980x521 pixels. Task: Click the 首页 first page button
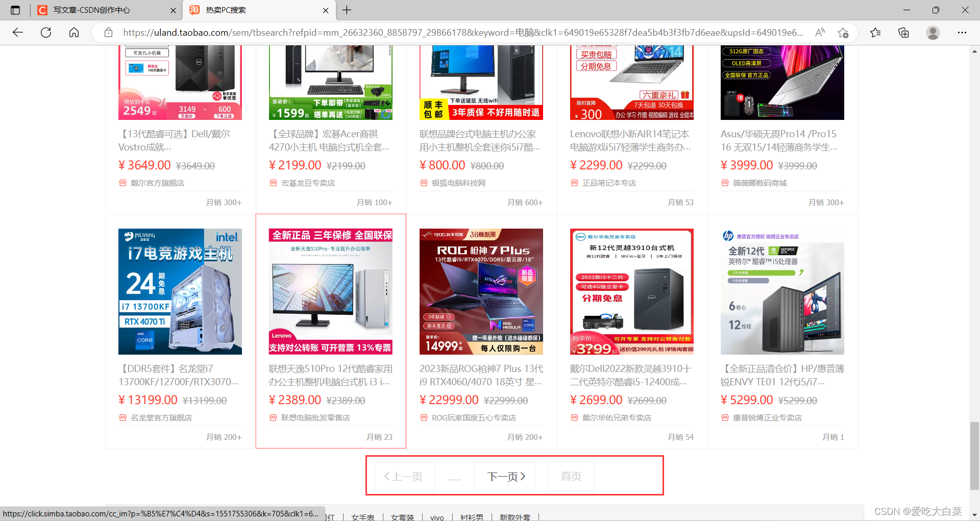(x=571, y=477)
